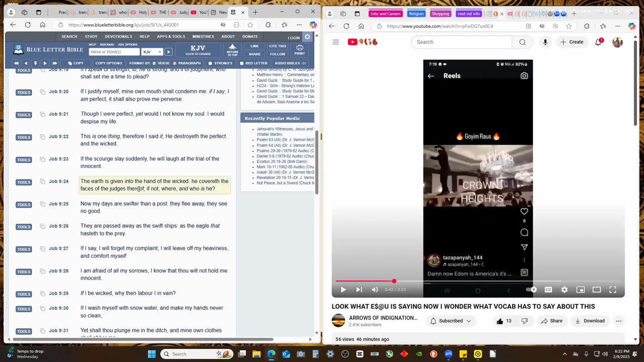
Task: Open Blue Letter Bible settings gear
Action: tap(307, 37)
